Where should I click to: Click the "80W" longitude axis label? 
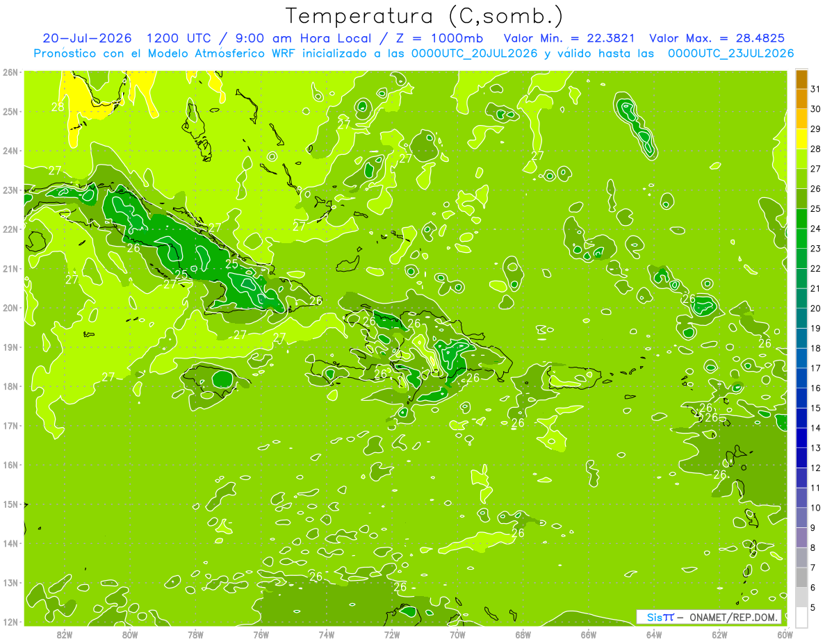pos(130,634)
